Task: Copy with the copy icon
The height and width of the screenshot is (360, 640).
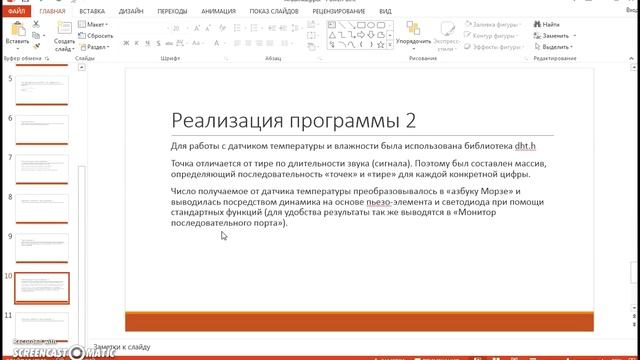Action: 36,36
